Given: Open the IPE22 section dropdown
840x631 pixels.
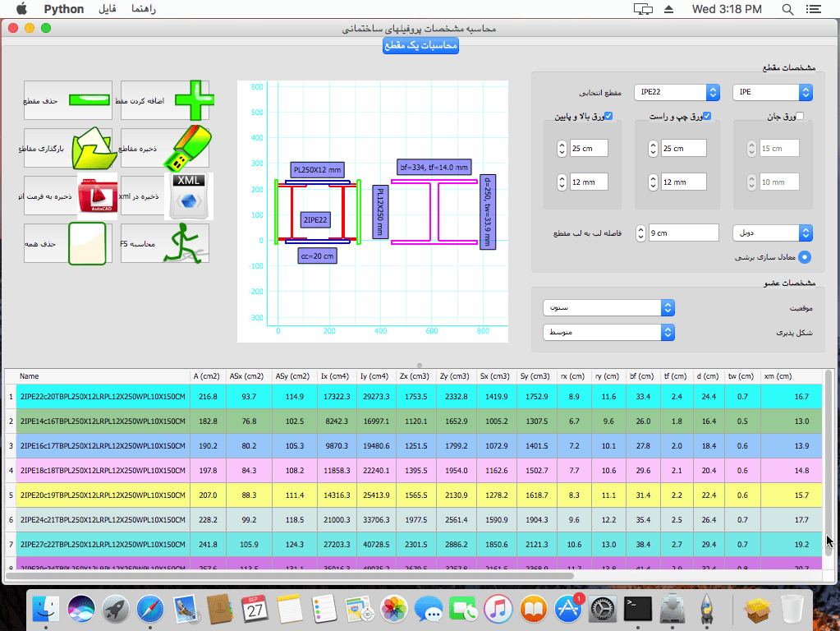Looking at the screenshot, I should [x=677, y=93].
